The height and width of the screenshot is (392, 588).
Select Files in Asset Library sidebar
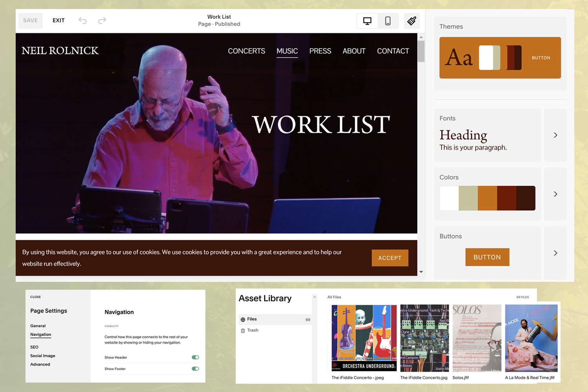point(275,319)
